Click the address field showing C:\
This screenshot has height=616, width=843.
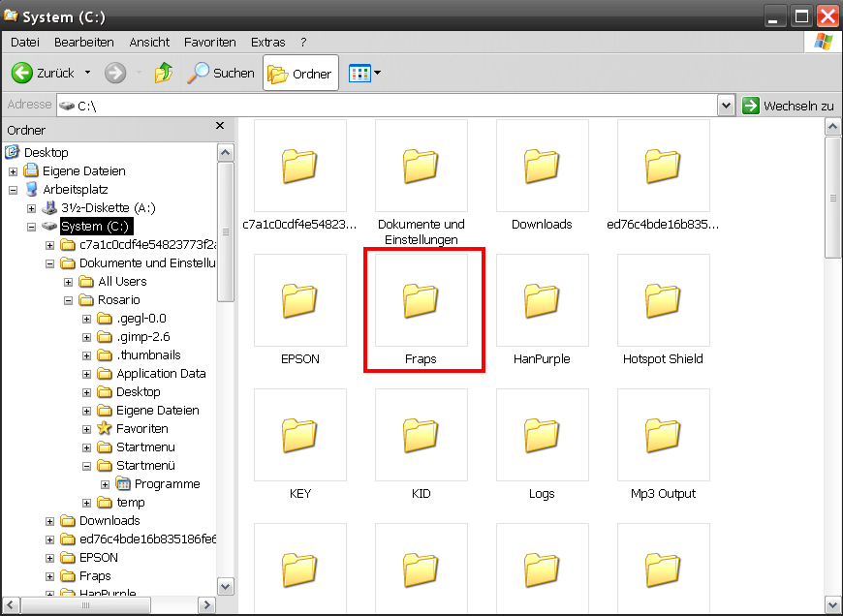387,106
